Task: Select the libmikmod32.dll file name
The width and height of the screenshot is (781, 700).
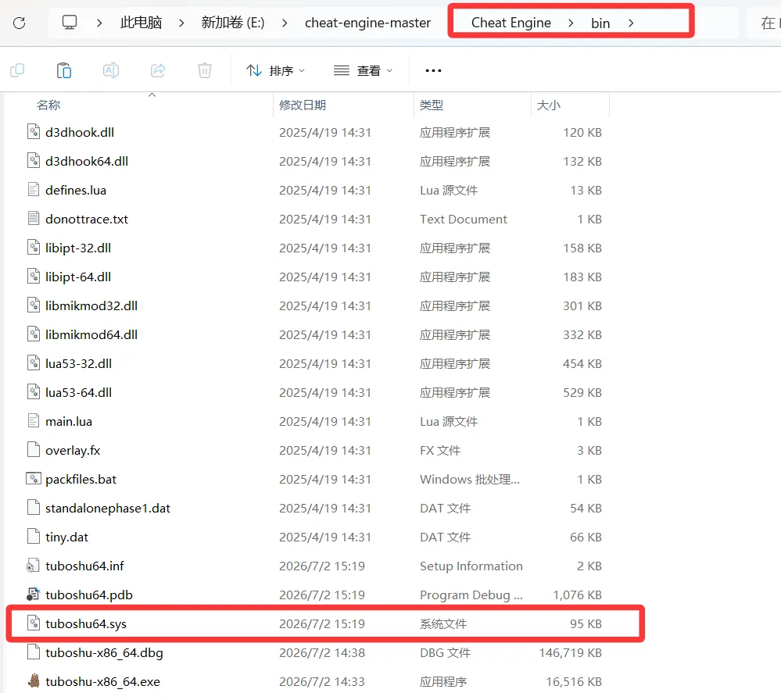Action: tap(91, 305)
